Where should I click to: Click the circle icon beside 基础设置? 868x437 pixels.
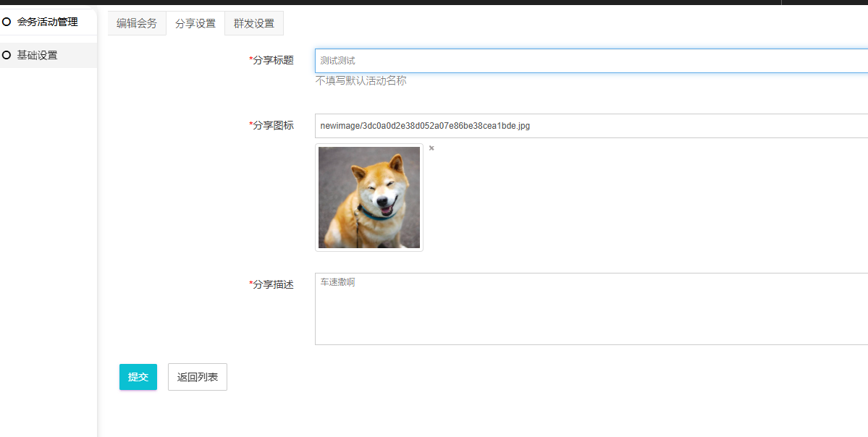point(7,55)
